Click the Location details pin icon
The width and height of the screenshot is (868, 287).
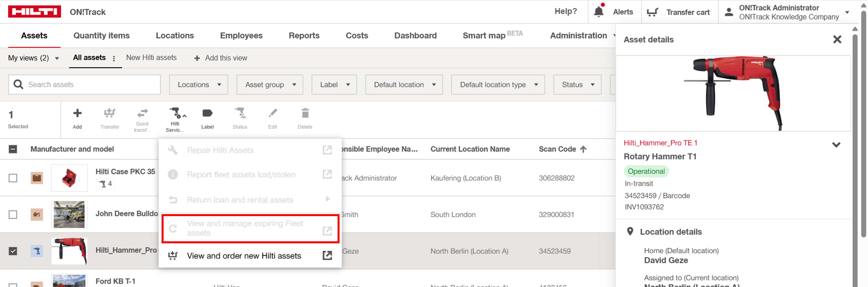630,231
